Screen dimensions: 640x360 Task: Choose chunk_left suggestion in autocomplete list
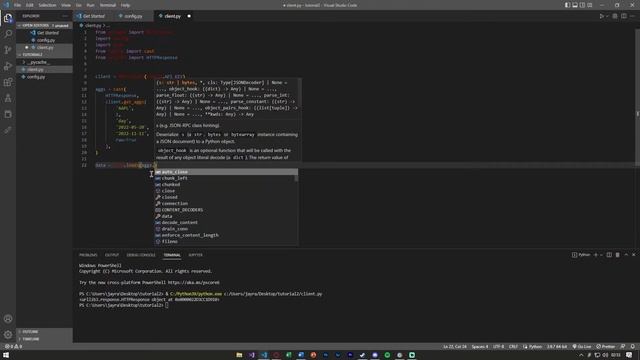tap(226, 178)
